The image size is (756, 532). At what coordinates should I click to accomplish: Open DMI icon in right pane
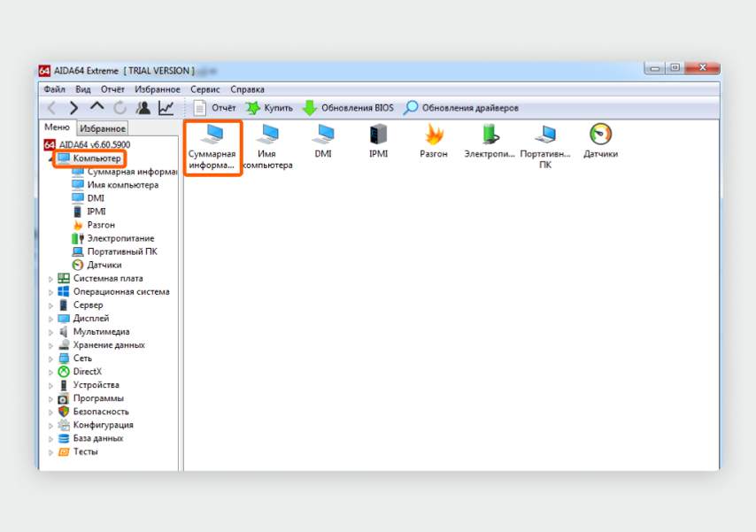323,142
